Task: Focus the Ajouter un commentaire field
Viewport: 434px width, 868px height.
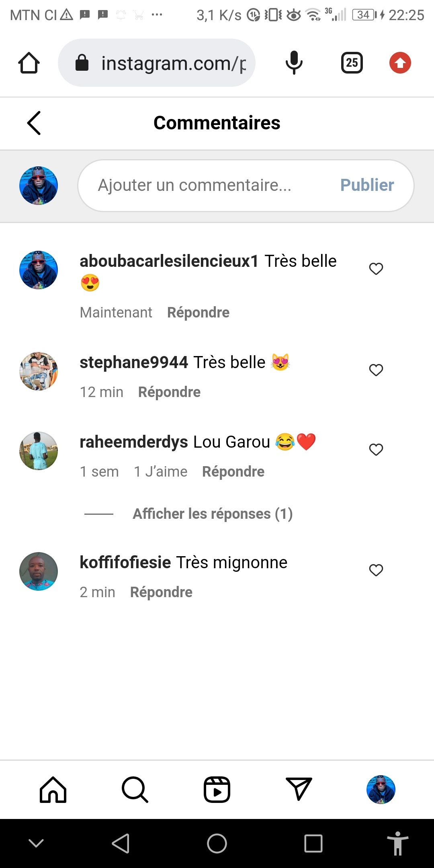Action: pyautogui.click(x=209, y=186)
